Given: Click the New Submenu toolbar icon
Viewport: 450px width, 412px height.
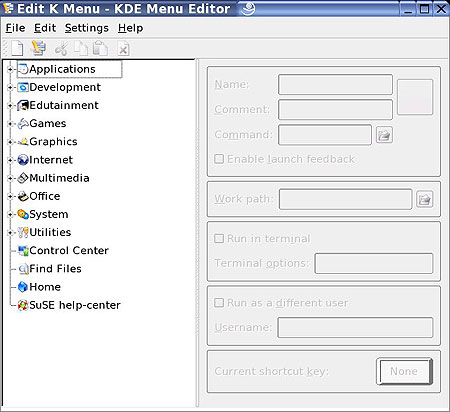Looking at the screenshot, I should pos(38,48).
